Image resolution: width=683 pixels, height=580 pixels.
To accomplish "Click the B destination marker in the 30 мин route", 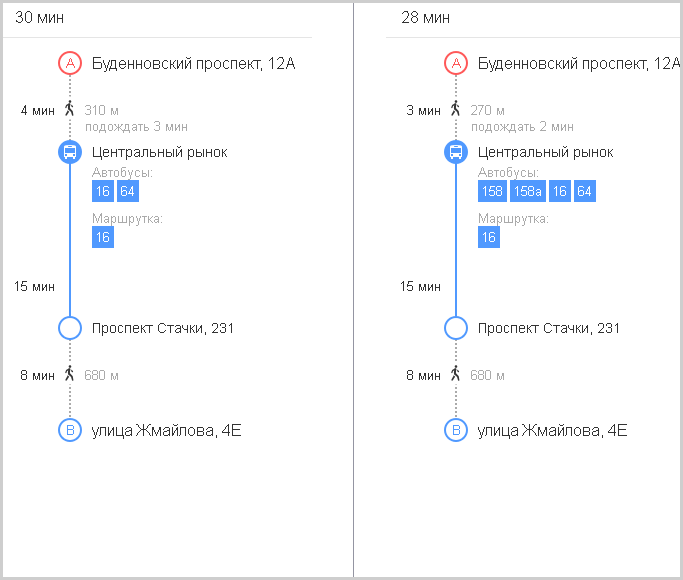I will 70,430.
